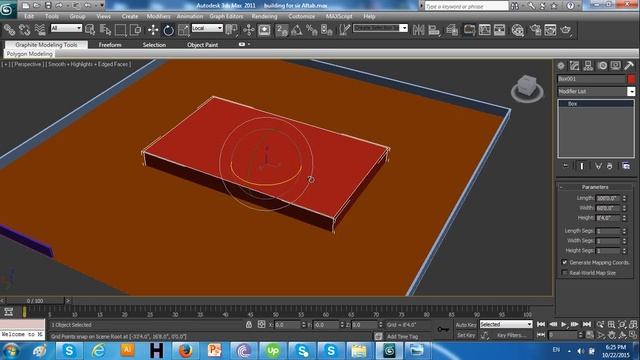Select the Select and Link tool
This screenshot has height=360, width=640.
(9, 30)
